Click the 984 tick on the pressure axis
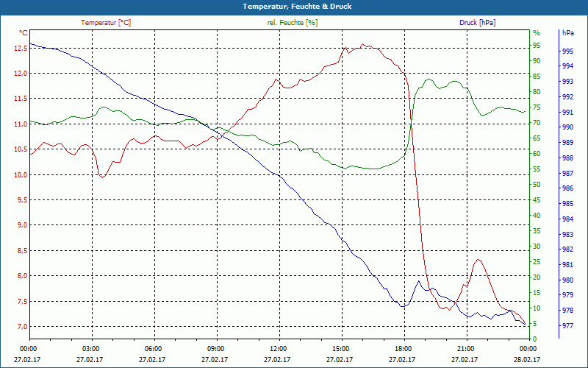The image size is (588, 368). tap(567, 219)
